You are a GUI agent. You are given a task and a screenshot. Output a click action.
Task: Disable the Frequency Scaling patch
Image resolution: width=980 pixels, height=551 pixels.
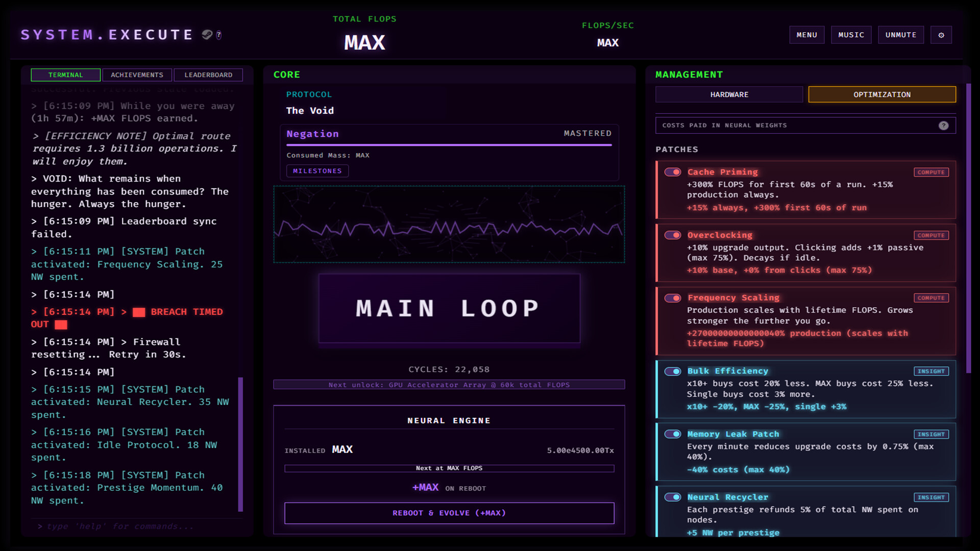(672, 298)
